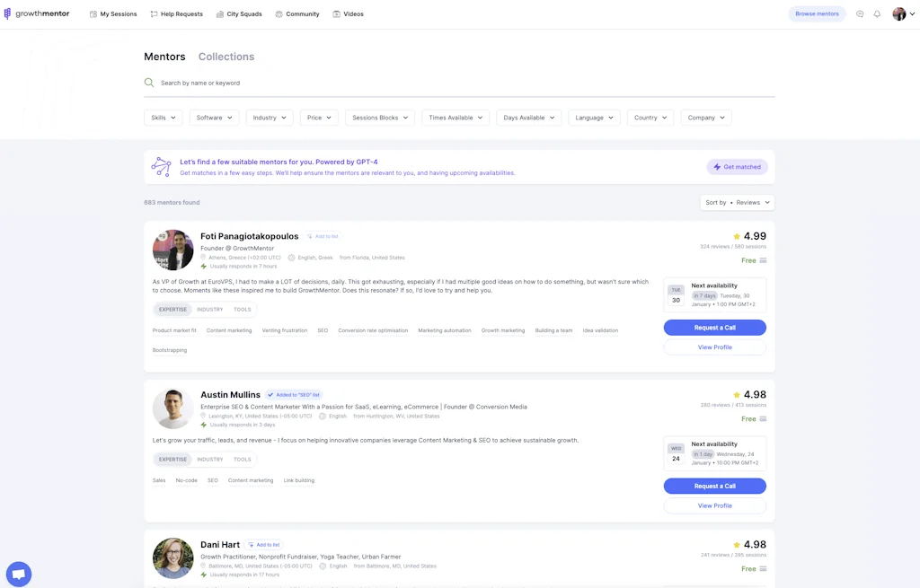Viewport: 920px width, 588px height.
Task: Click the search magnifying glass icon
Action: [148, 83]
